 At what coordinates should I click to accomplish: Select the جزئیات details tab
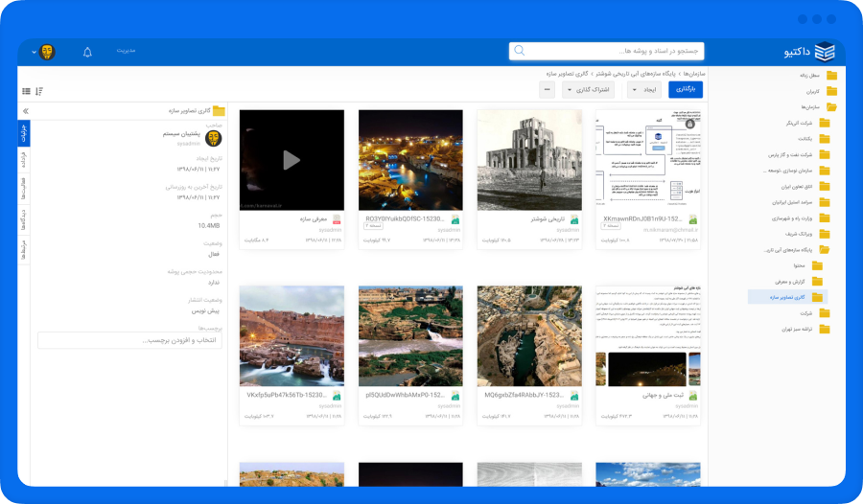(x=24, y=134)
